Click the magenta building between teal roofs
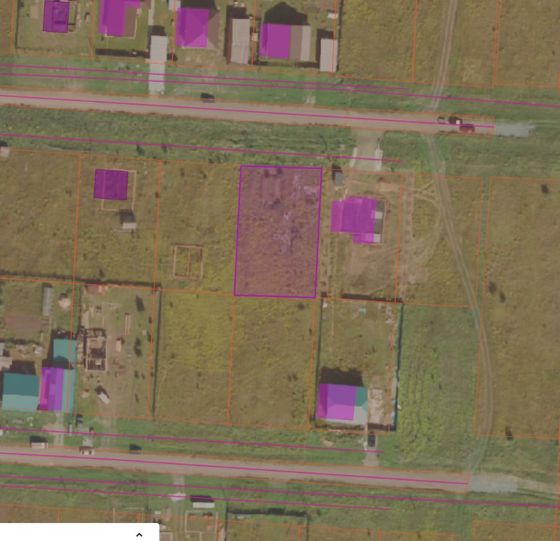560x541 pixels. [x=52, y=389]
